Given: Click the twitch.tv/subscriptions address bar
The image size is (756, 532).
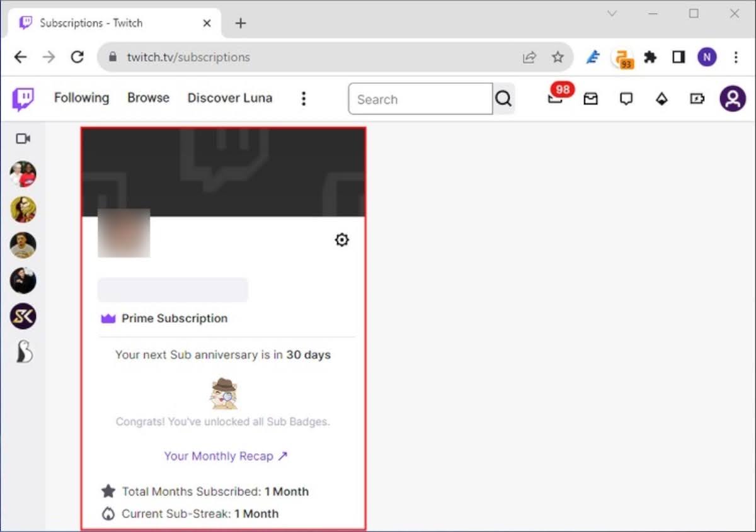Looking at the screenshot, I should (335, 57).
